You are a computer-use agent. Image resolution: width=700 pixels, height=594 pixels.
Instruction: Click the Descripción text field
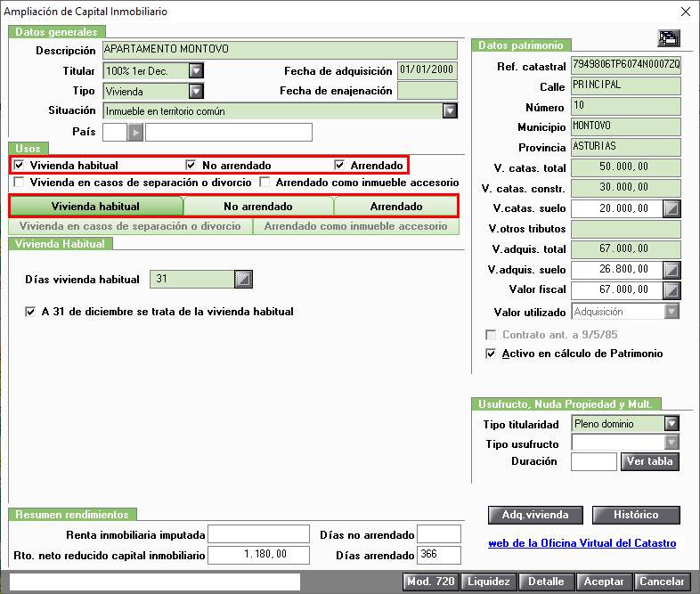(280, 50)
